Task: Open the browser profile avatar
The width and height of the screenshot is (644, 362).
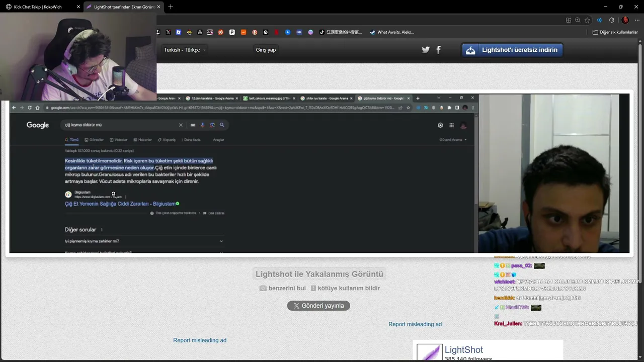Action: coord(625,20)
